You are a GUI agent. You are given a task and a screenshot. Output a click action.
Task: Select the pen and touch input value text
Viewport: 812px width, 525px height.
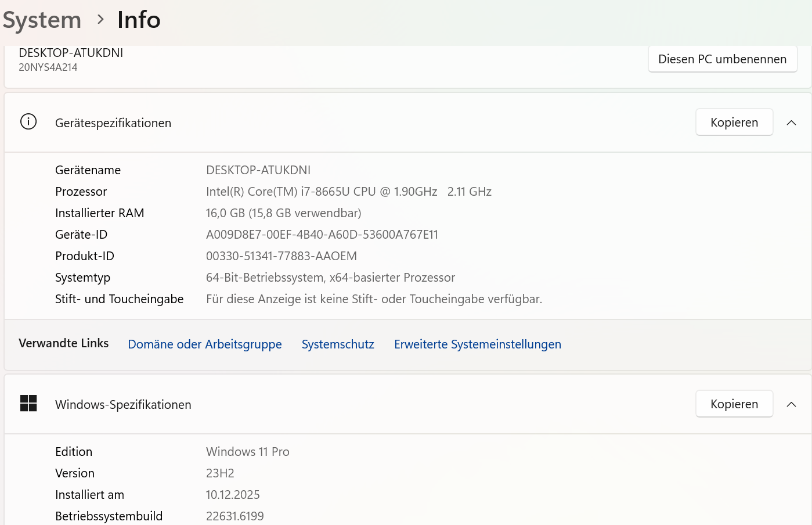click(374, 299)
